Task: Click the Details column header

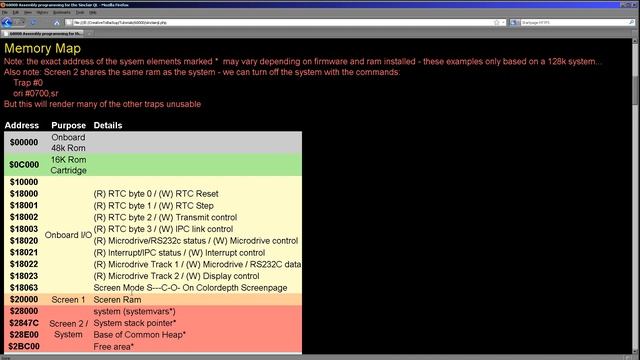Action: [x=108, y=125]
